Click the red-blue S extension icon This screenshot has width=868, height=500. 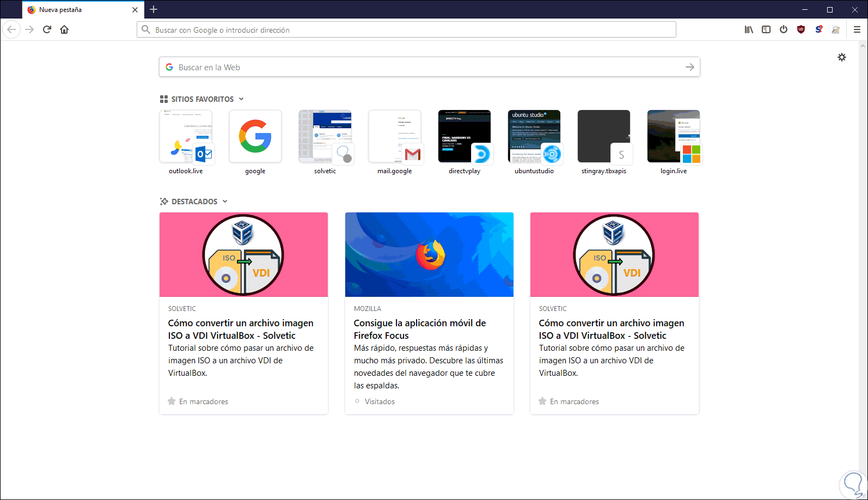tap(818, 29)
